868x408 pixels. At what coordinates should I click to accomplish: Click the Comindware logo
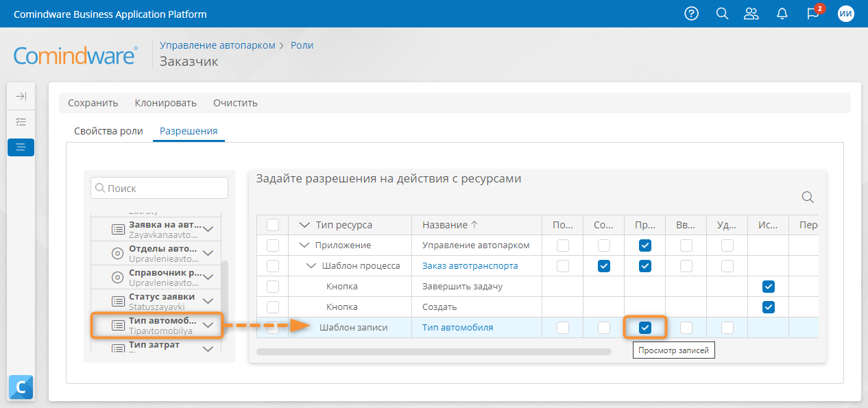coord(75,55)
